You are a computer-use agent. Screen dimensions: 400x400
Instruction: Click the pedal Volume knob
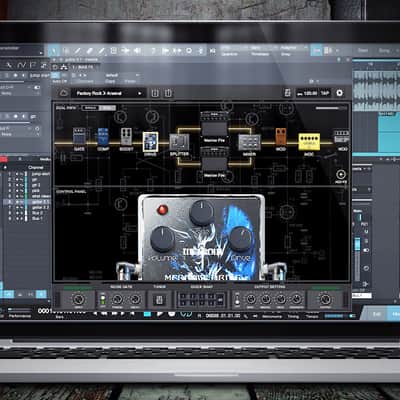(x=162, y=239)
